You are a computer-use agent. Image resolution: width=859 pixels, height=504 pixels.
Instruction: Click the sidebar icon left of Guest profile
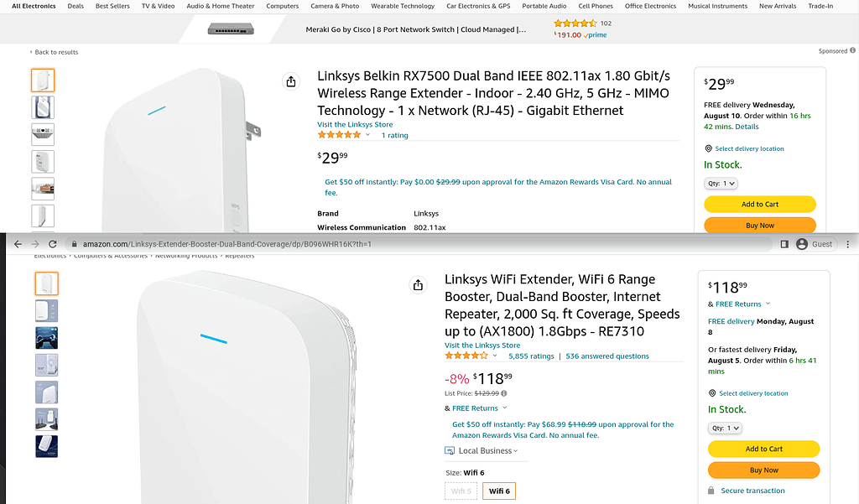pos(784,244)
